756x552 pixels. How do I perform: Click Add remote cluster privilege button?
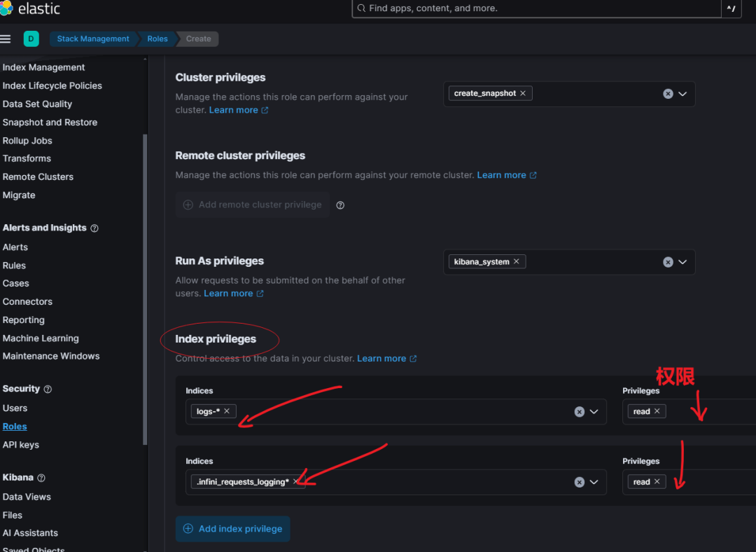[x=252, y=205]
